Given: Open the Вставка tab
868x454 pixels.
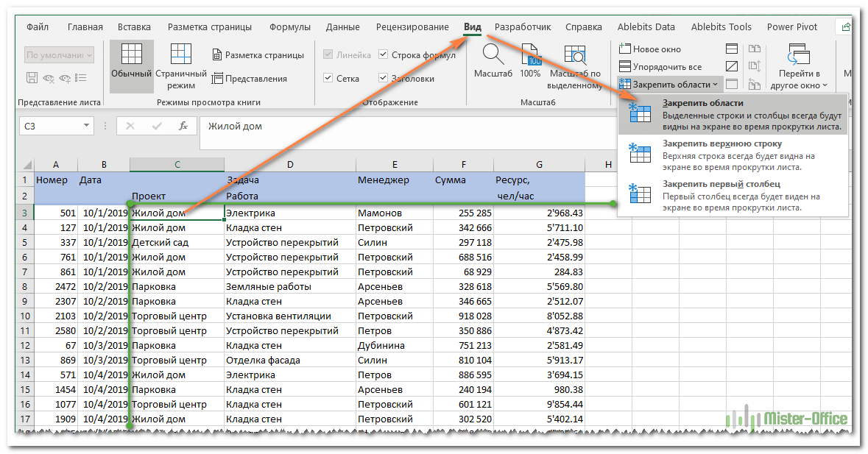Looking at the screenshot, I should click(134, 26).
